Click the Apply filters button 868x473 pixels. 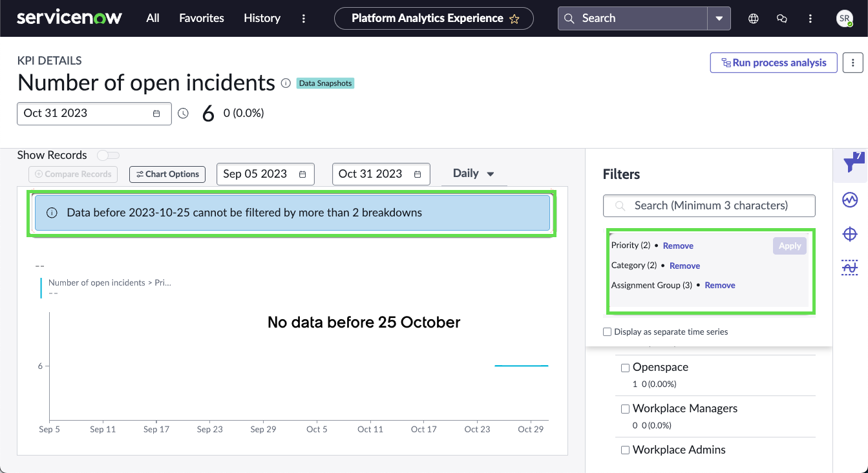click(790, 246)
